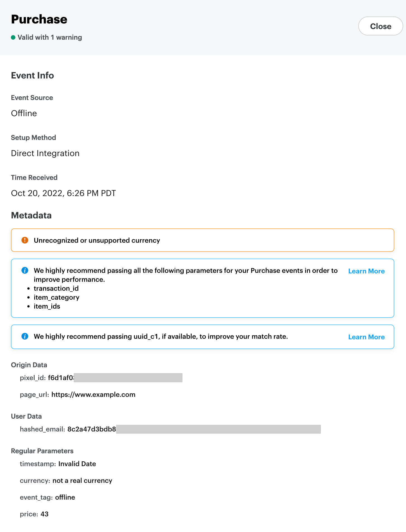Click the 'transaction_id' bullet item
Screen dimensions: 406x532
[x=56, y=288]
